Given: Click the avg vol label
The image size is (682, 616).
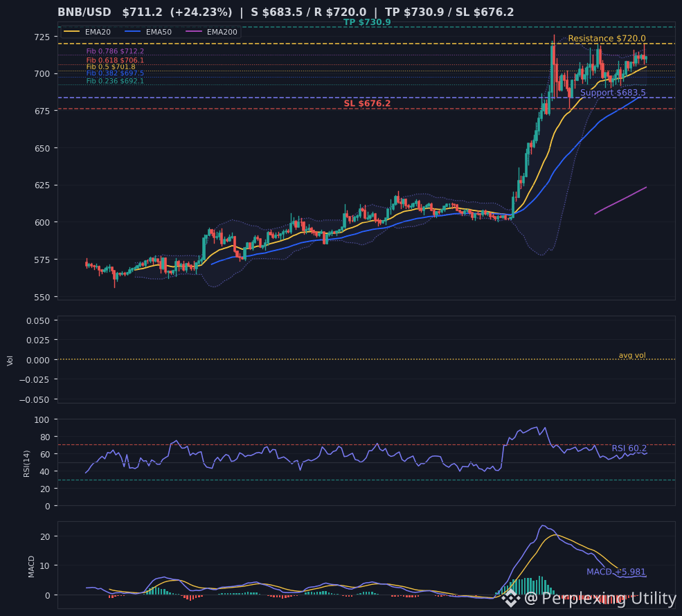Looking at the screenshot, I should click(x=632, y=355).
